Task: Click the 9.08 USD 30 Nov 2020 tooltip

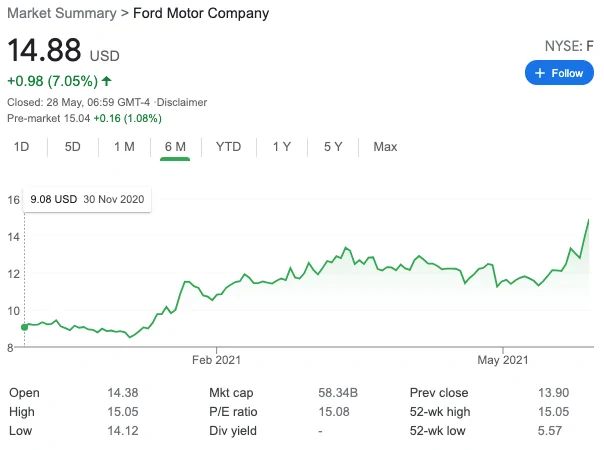Action: 87,199
